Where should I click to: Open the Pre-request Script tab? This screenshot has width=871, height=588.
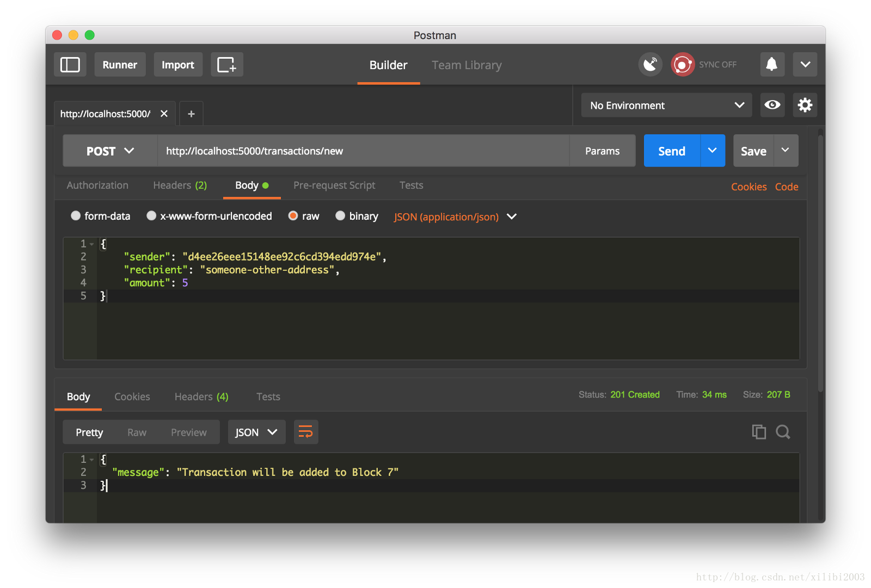click(x=334, y=185)
